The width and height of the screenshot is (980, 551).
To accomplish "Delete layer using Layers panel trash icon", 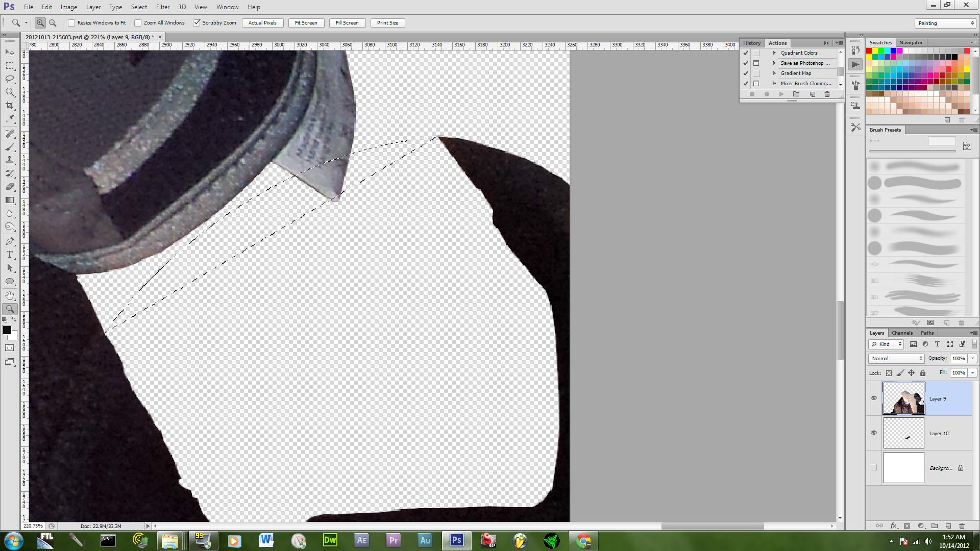I will pyautogui.click(x=962, y=525).
